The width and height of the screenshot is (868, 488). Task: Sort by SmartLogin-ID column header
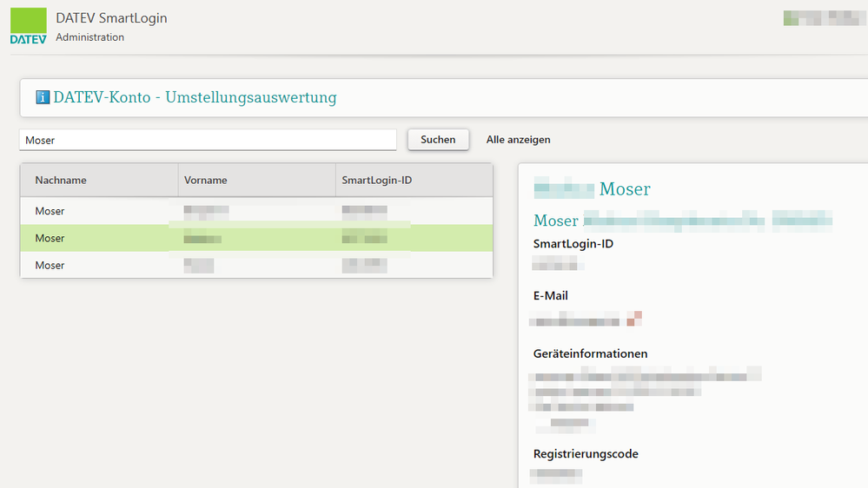[x=414, y=180]
